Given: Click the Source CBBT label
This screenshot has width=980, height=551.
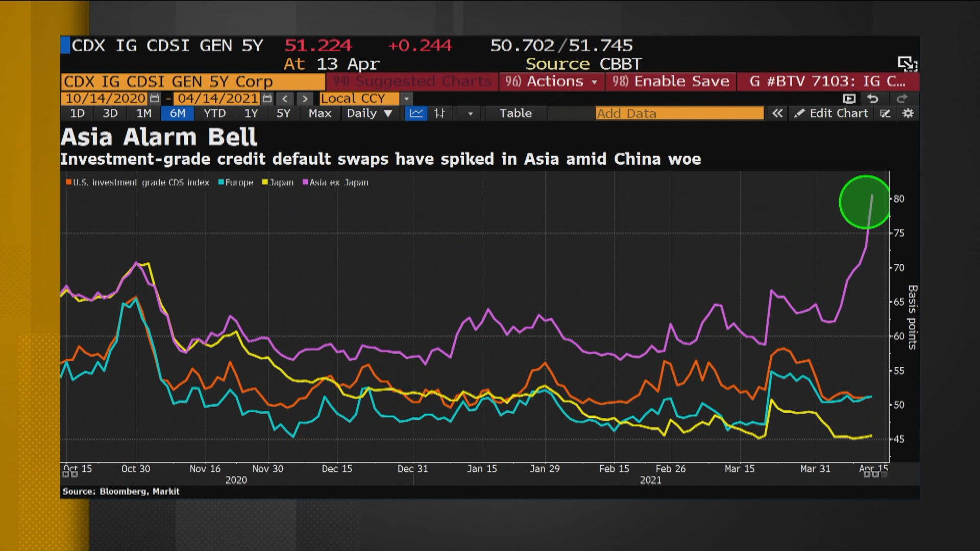Looking at the screenshot, I should click(x=583, y=64).
